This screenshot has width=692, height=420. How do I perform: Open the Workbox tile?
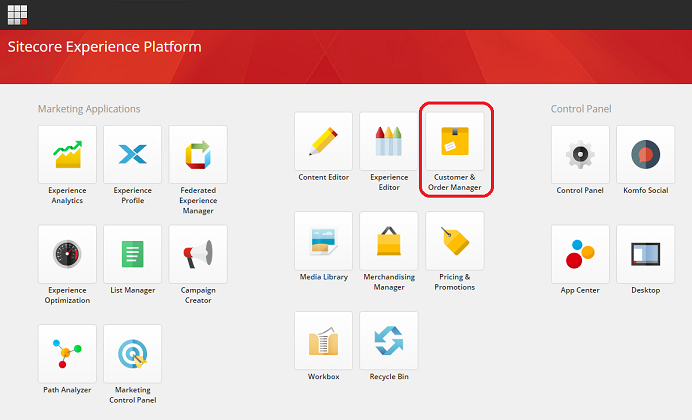click(323, 340)
